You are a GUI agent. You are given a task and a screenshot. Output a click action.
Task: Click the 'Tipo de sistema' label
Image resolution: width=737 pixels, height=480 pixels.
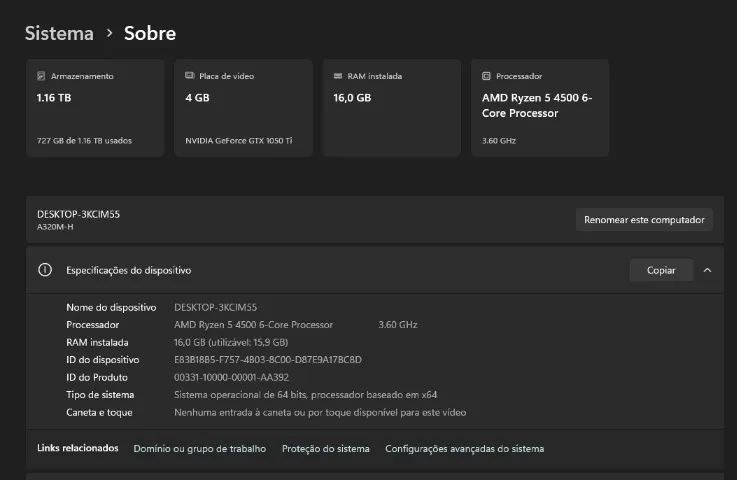pyautogui.click(x=100, y=395)
